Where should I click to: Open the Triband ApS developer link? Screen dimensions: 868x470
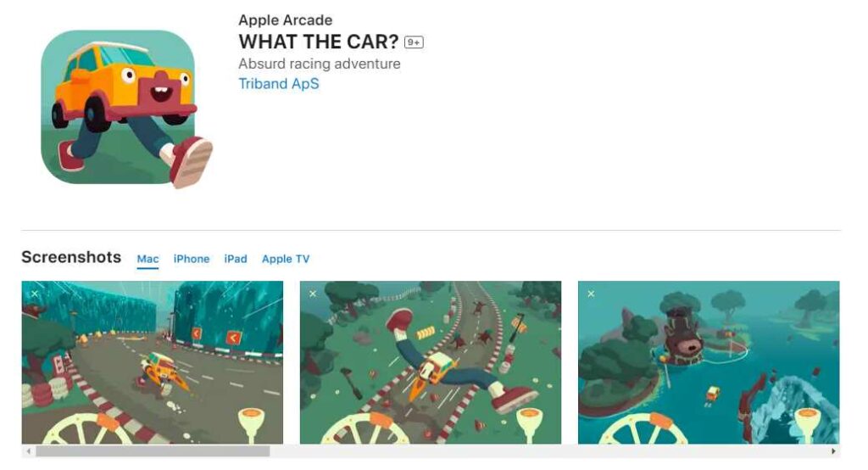pyautogui.click(x=278, y=84)
